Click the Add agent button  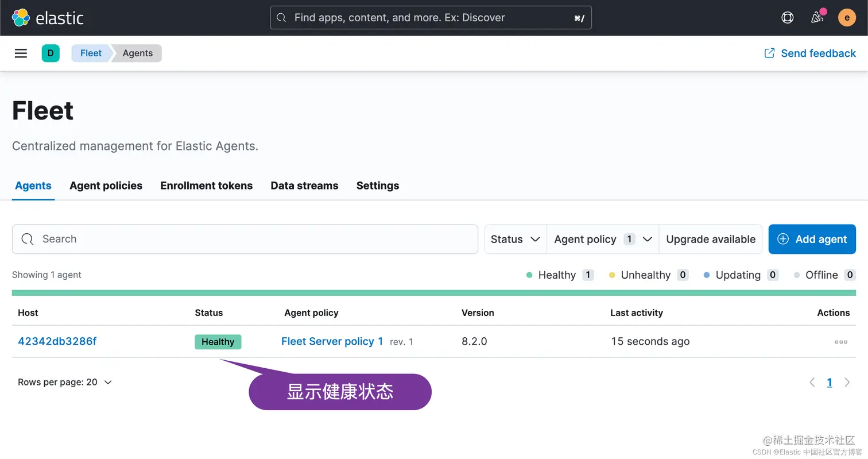[x=812, y=239]
